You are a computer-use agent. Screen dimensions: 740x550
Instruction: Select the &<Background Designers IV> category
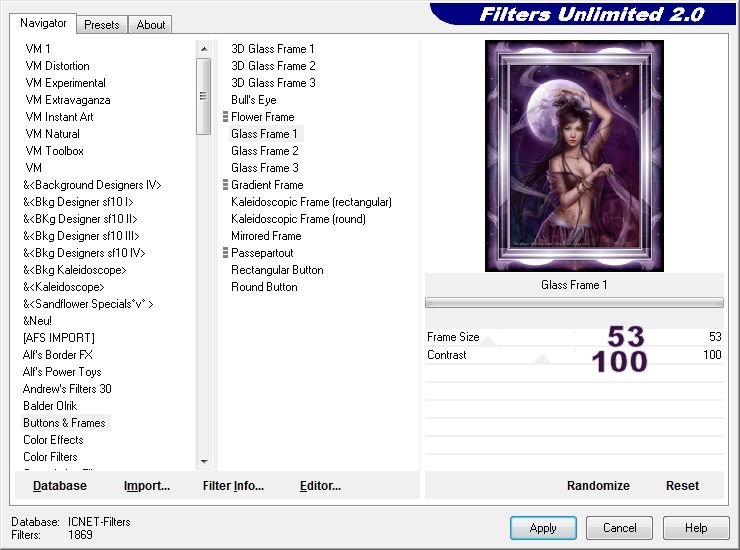tap(92, 185)
